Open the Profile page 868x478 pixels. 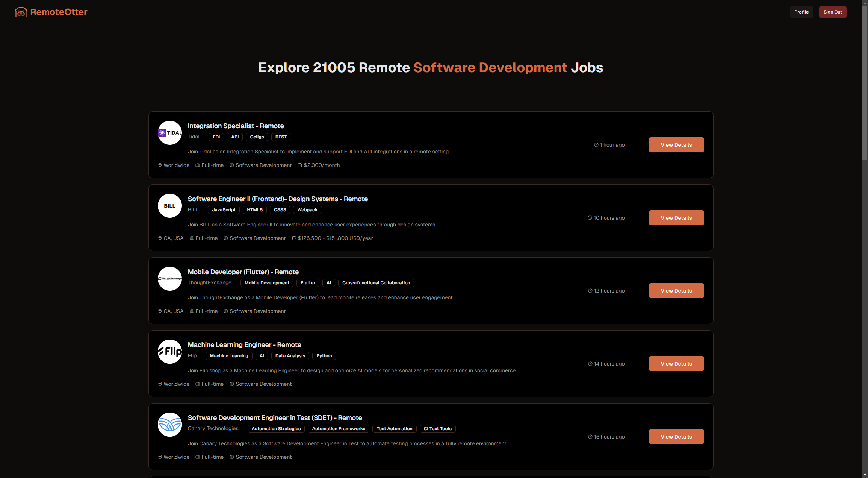tap(801, 12)
